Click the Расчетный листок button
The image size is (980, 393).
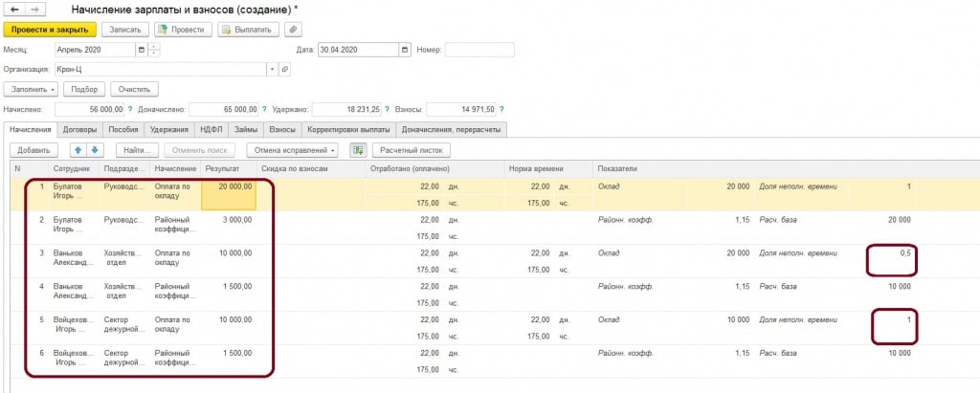[x=411, y=150]
